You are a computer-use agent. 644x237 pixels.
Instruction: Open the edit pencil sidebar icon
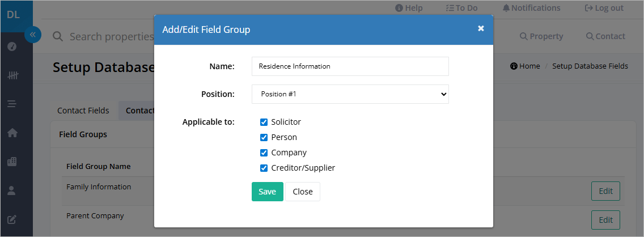coord(12,219)
